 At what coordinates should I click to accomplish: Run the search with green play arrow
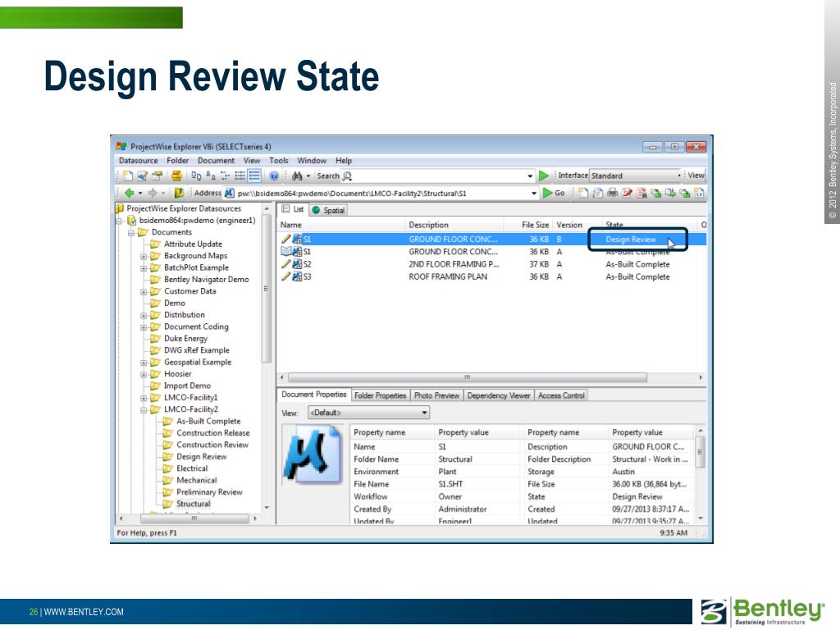coord(544,176)
